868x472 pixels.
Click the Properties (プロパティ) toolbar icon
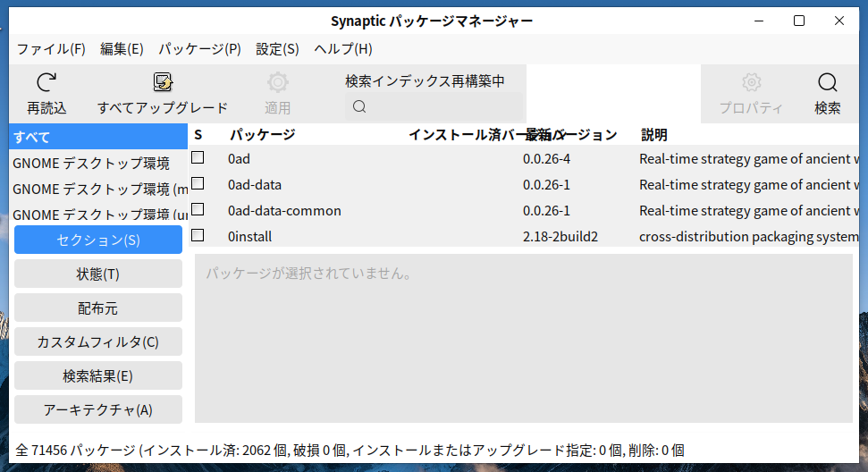point(751,82)
